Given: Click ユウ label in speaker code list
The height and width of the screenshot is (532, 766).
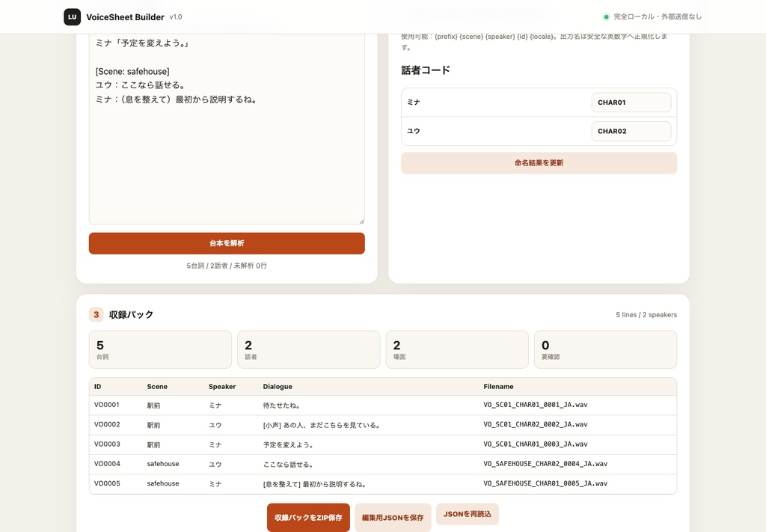Looking at the screenshot, I should click(413, 132).
